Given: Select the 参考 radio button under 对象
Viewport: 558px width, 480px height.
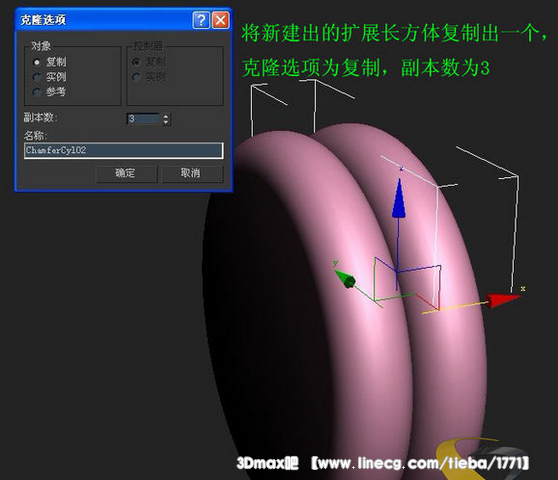Looking at the screenshot, I should [x=37, y=92].
